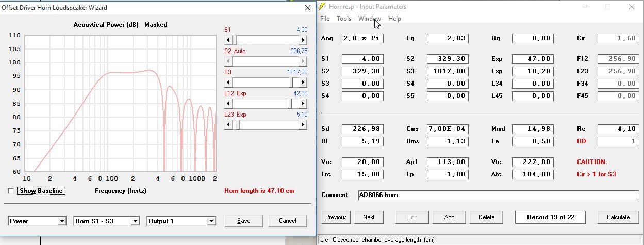Click the S3 slider right arrow
Screen dimensions: 644x245
click(x=303, y=82)
